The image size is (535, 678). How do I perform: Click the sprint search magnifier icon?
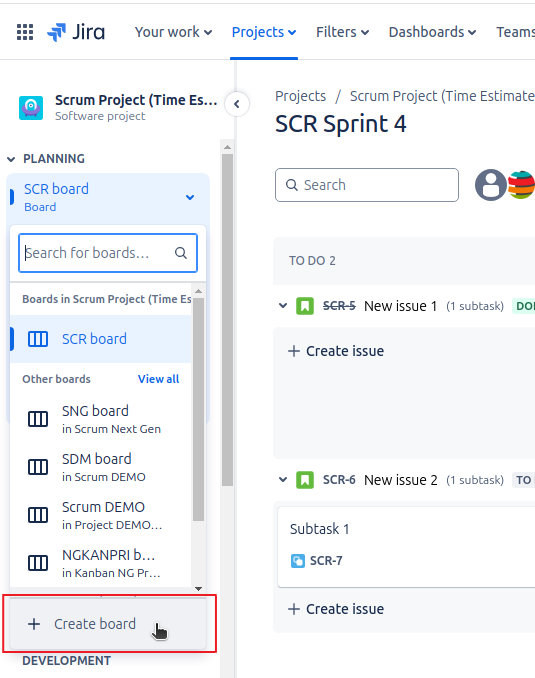[292, 185]
